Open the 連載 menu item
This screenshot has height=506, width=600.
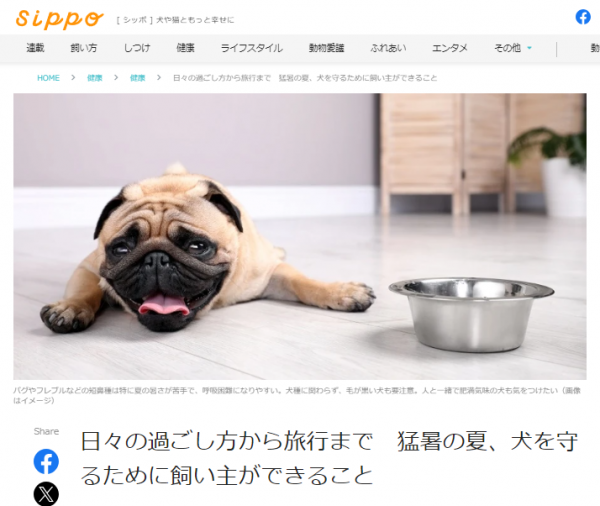(35, 48)
